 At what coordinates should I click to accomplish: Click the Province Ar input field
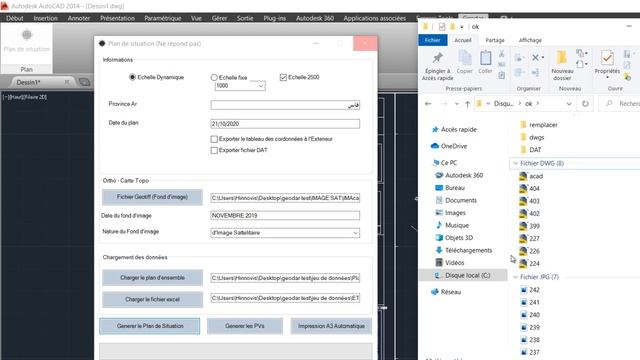tap(285, 105)
